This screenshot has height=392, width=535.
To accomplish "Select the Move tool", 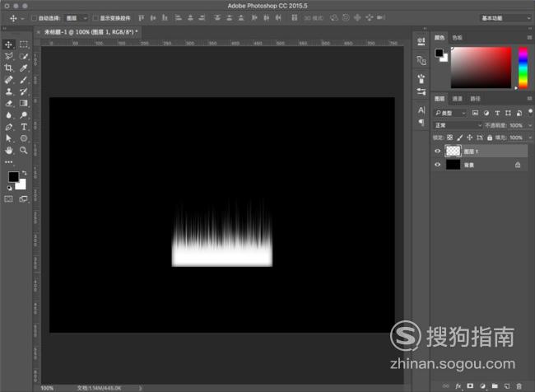I will tap(9, 44).
